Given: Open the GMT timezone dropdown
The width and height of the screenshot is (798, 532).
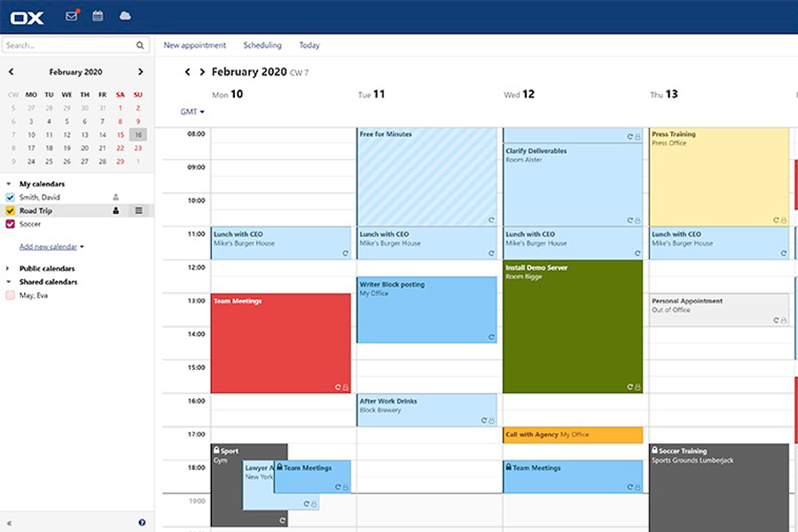Looking at the screenshot, I should point(192,112).
